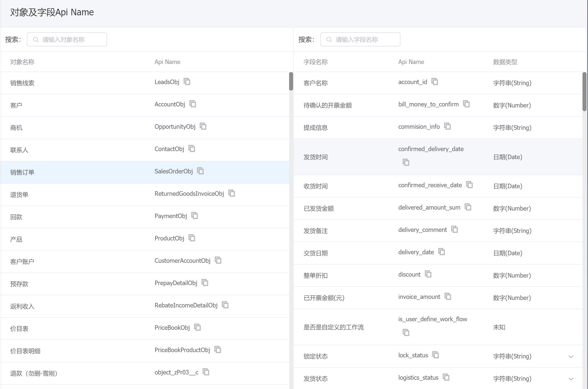Copy the PrepayDetailObj API name
588x389 pixels.
pos(205,283)
